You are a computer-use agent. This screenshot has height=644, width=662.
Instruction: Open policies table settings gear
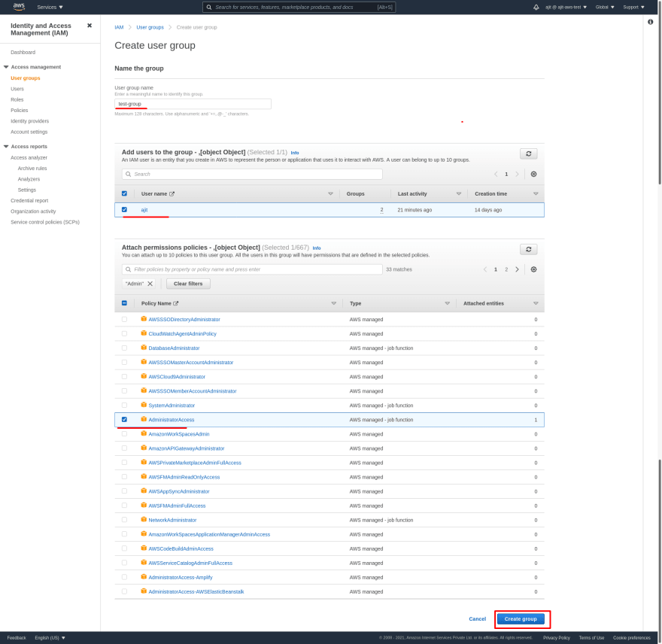533,269
